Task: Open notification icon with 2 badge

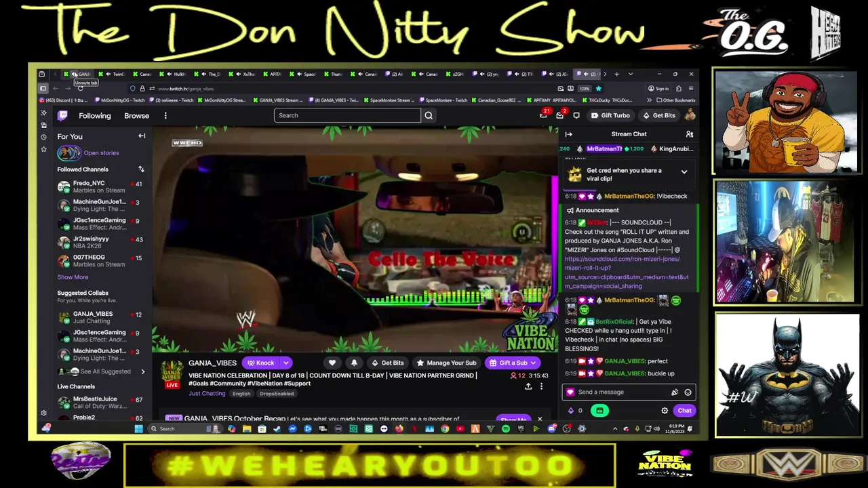Action: coord(560,115)
